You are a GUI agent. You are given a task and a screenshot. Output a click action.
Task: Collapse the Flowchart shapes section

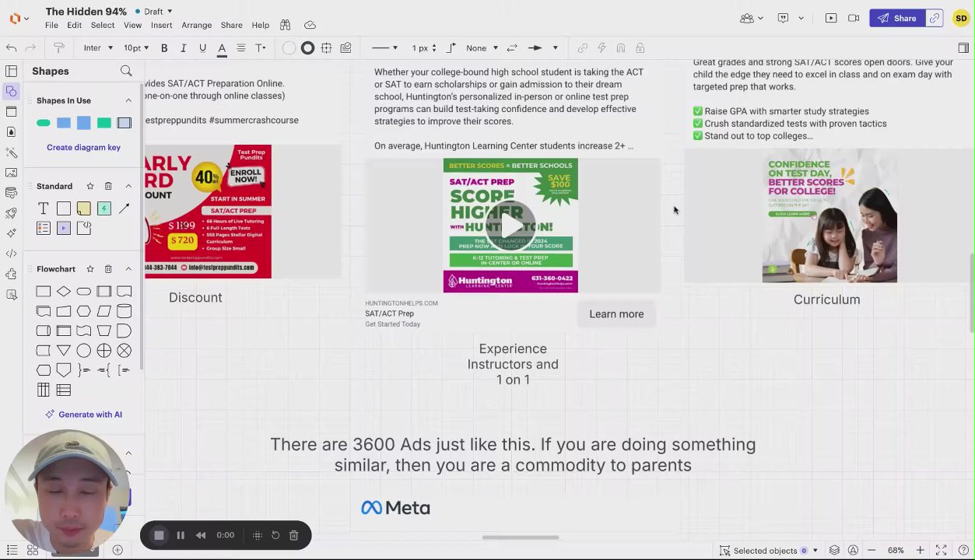coord(128,269)
